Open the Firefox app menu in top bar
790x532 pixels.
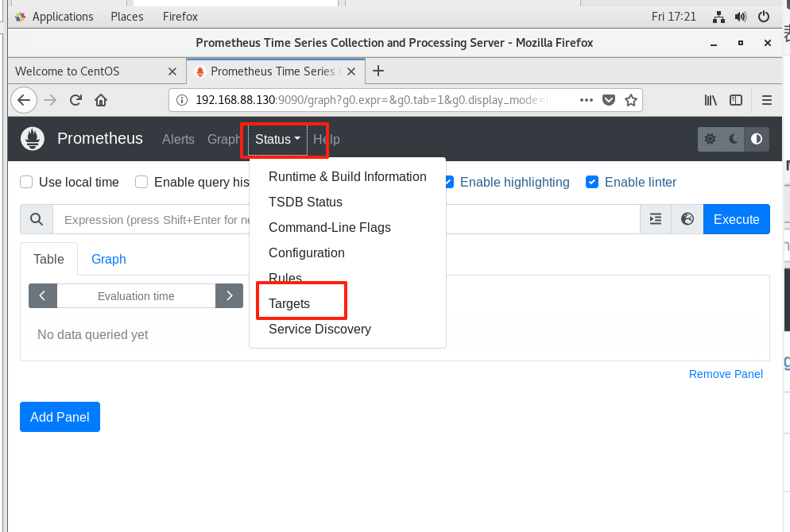[180, 17]
